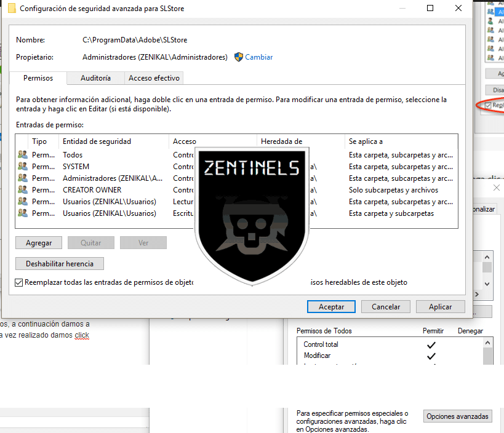
Task: Sort by the Entidad de seguridad column header
Action: (97, 141)
